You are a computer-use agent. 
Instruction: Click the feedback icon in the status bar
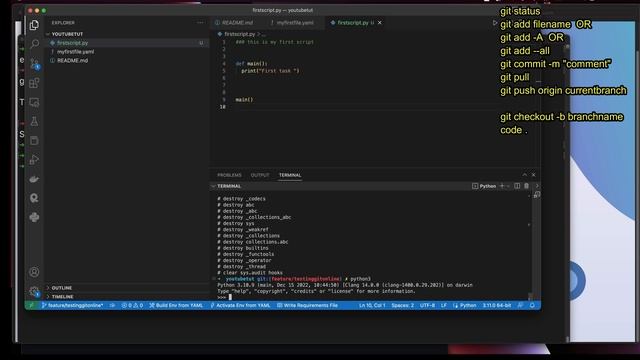tap(520, 305)
